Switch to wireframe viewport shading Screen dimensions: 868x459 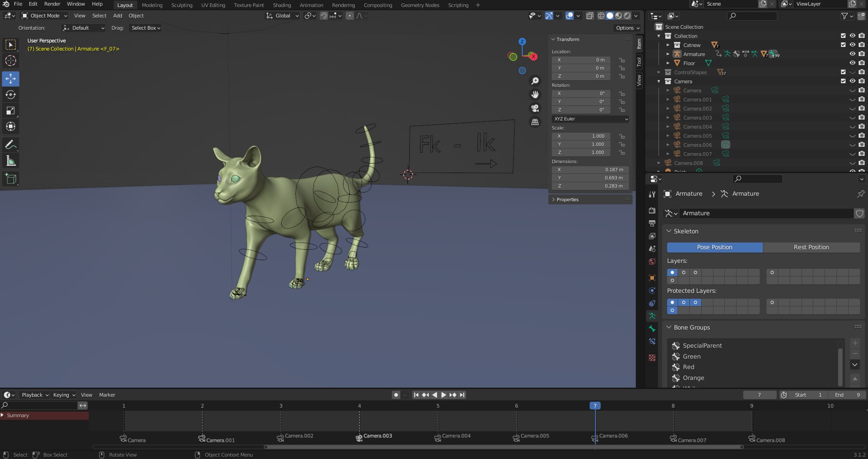coord(601,16)
